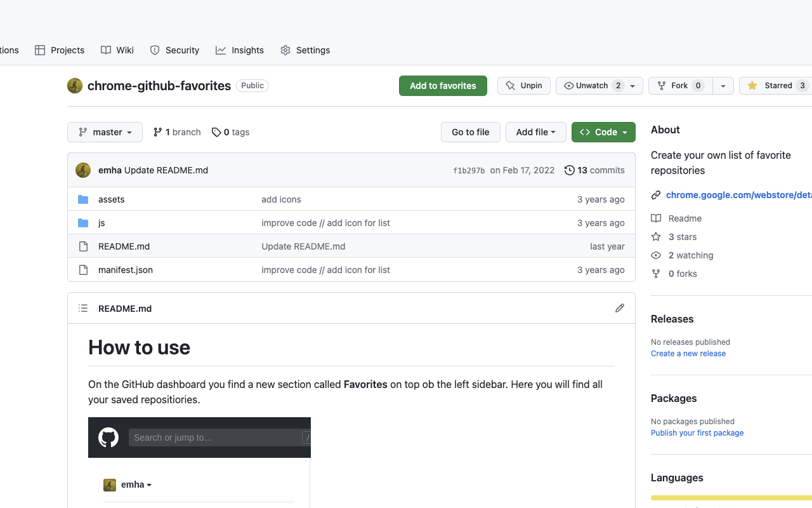View 2 watching in About
This screenshot has width=812, height=508.
(682, 255)
